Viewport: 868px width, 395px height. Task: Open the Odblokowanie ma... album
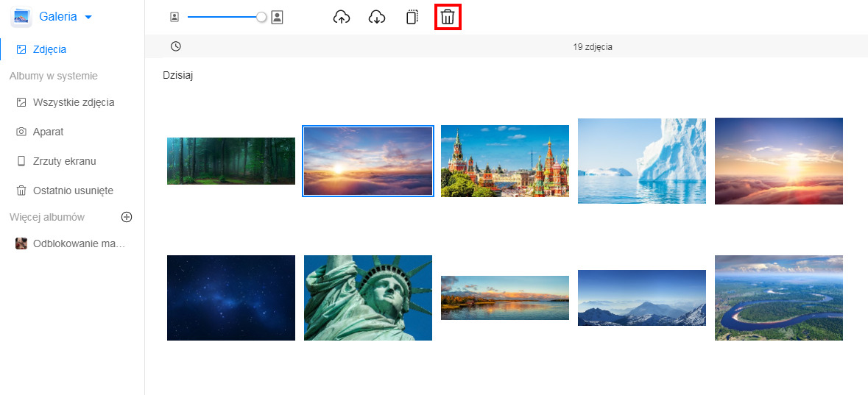70,243
